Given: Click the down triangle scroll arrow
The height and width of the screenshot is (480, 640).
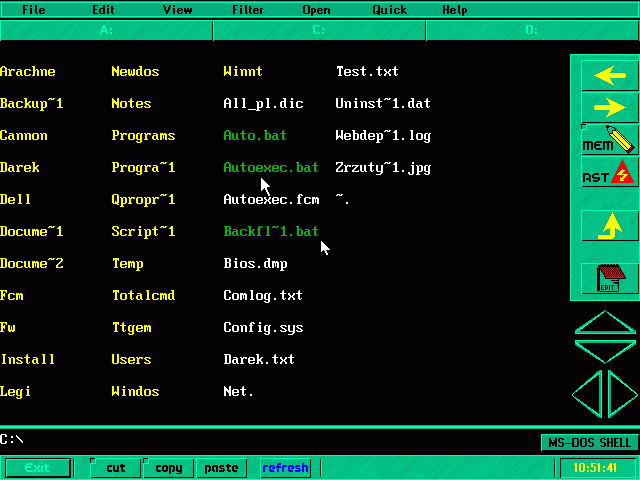Looking at the screenshot, I should tap(605, 352).
